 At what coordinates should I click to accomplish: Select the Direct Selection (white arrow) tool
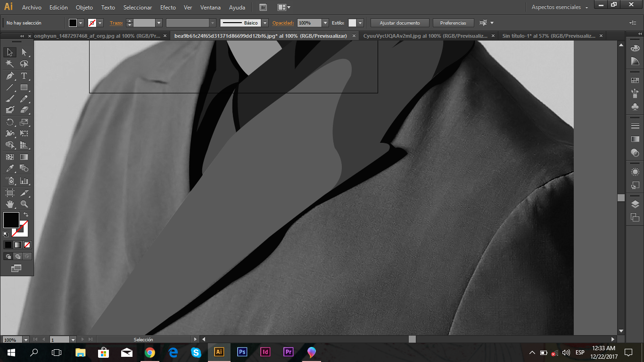point(24,52)
